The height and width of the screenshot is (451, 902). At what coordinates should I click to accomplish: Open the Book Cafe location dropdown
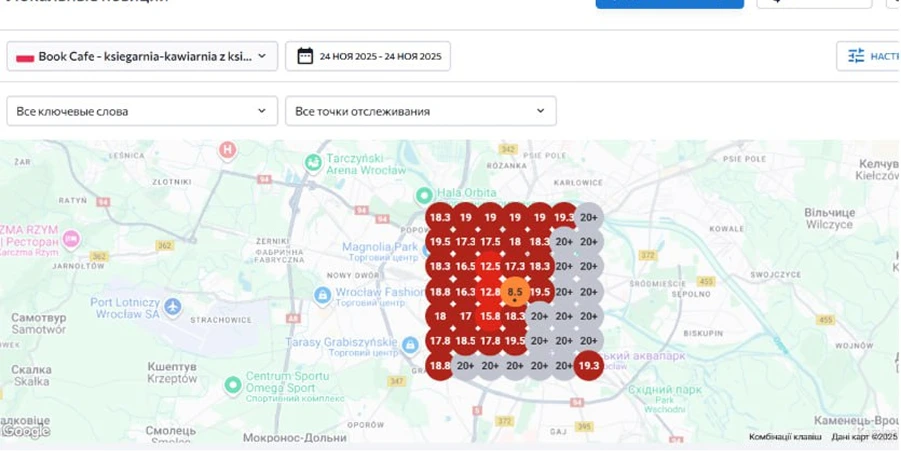(x=142, y=56)
